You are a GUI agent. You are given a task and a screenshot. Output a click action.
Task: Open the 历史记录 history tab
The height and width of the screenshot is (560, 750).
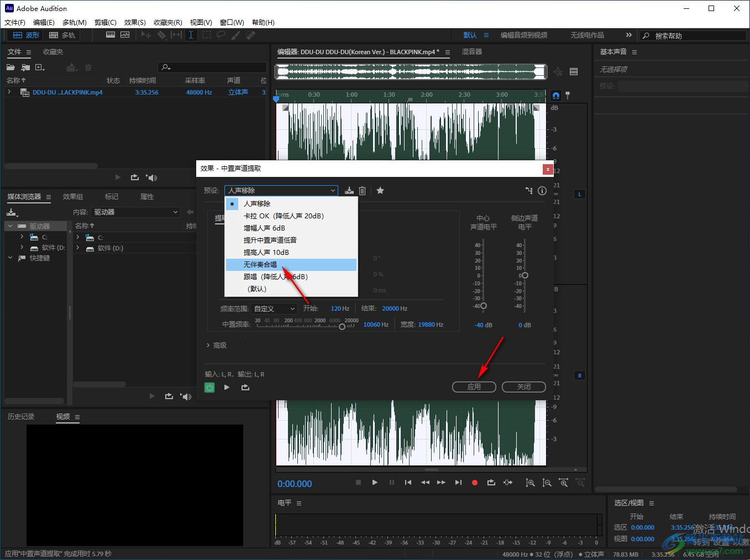coord(21,417)
